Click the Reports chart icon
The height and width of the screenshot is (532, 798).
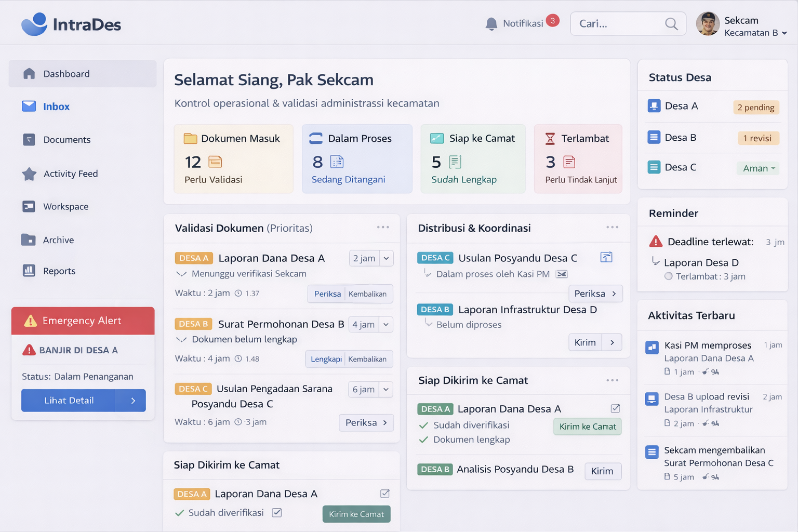[29, 271]
